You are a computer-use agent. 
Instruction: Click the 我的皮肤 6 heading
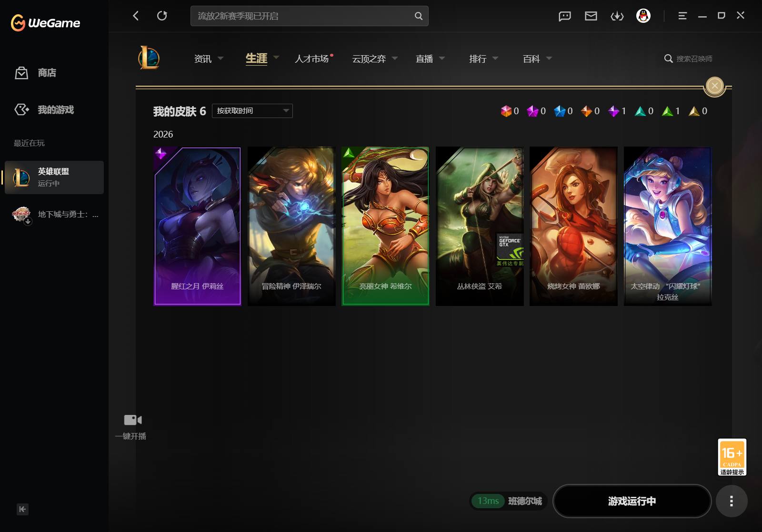180,111
